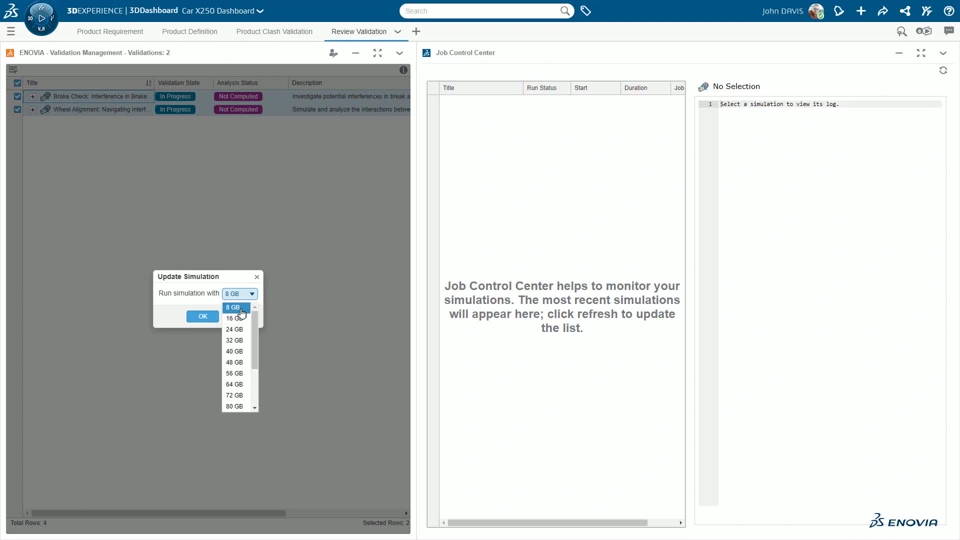Switch to Product Requirement tab

pyautogui.click(x=110, y=31)
